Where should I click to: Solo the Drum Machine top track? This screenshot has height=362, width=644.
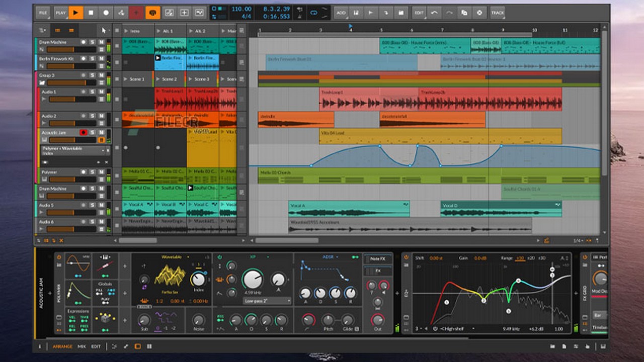93,42
